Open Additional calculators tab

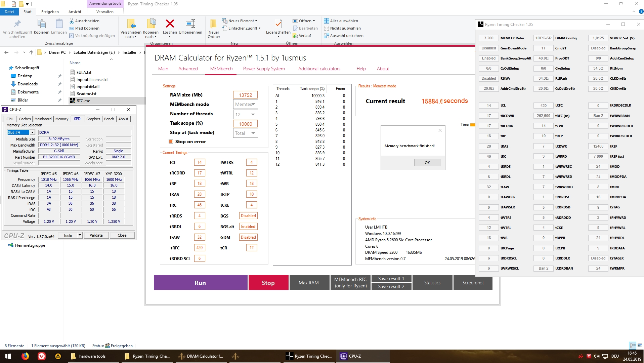[x=319, y=69]
